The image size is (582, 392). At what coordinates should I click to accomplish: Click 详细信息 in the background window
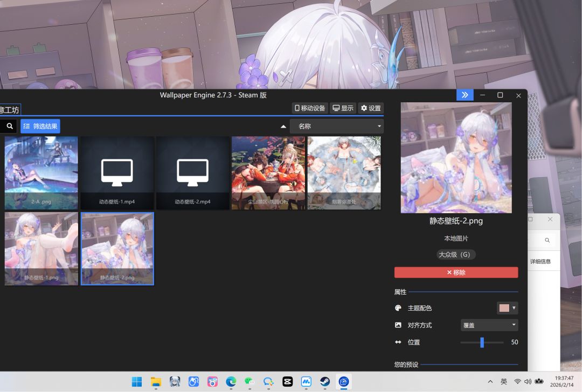[541, 262]
